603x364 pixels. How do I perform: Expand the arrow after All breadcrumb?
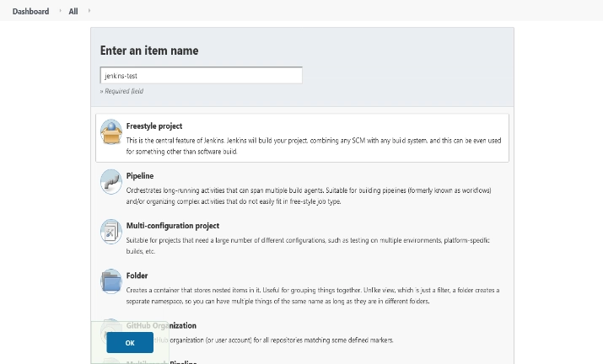coord(89,11)
